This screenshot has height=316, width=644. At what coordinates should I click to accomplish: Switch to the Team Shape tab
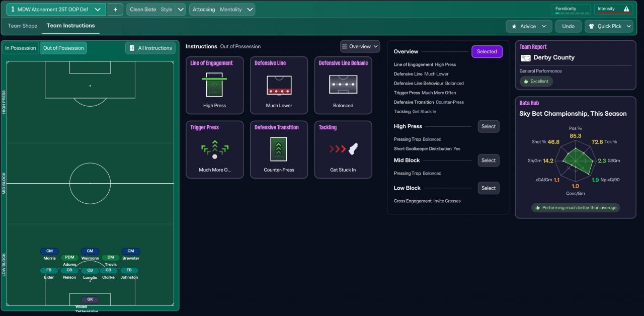tap(23, 26)
